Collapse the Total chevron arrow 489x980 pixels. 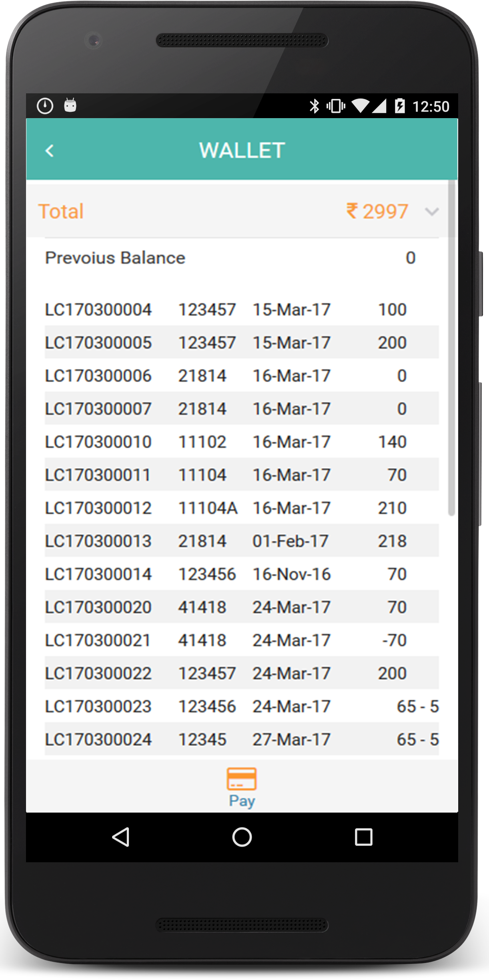click(x=432, y=211)
